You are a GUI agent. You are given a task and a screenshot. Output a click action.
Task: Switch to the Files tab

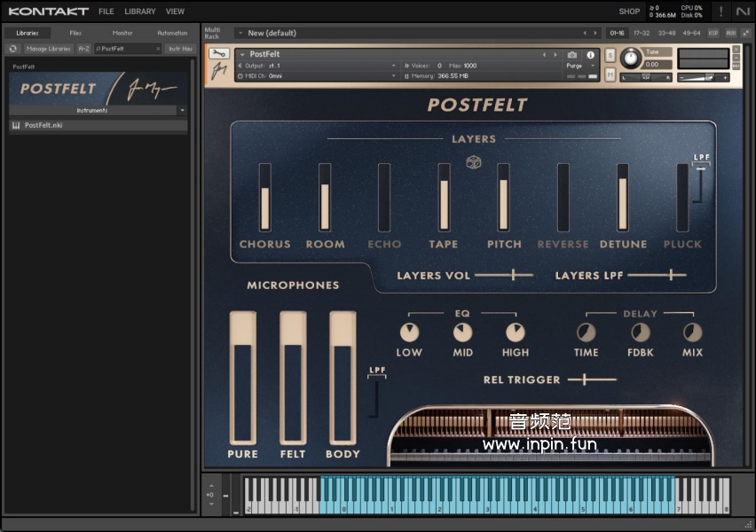pos(75,33)
